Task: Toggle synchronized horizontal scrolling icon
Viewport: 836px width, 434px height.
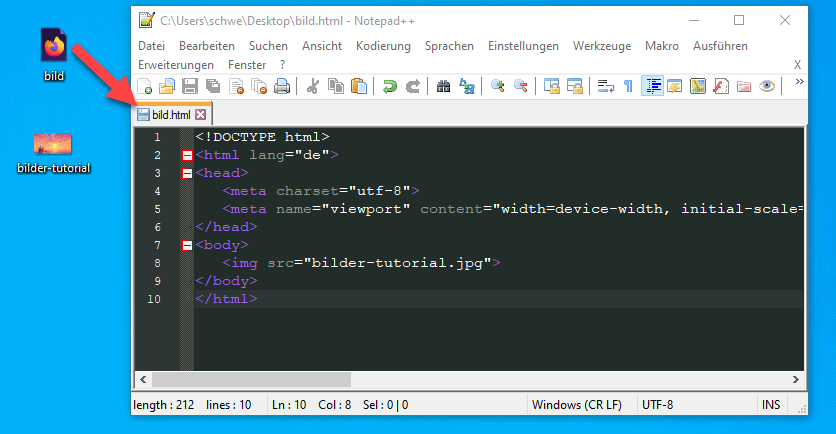Action: pos(575,86)
